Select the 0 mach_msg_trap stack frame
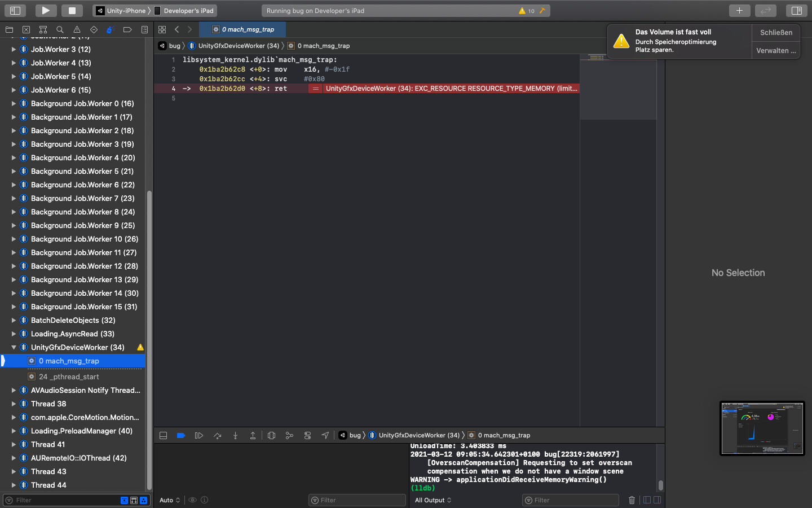812x508 pixels. (73, 361)
